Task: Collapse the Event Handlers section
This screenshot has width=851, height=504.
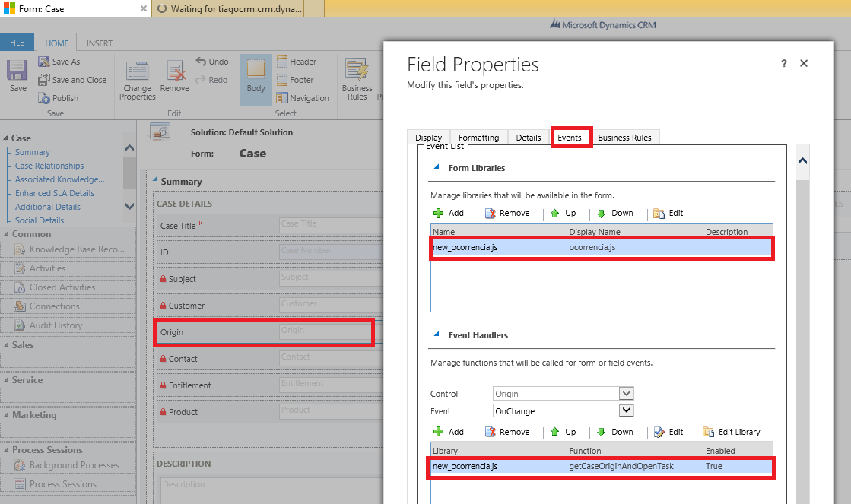Action: 437,335
